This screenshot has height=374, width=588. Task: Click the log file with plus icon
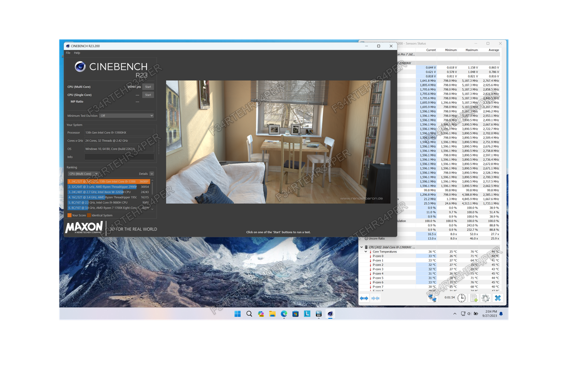[474, 298]
